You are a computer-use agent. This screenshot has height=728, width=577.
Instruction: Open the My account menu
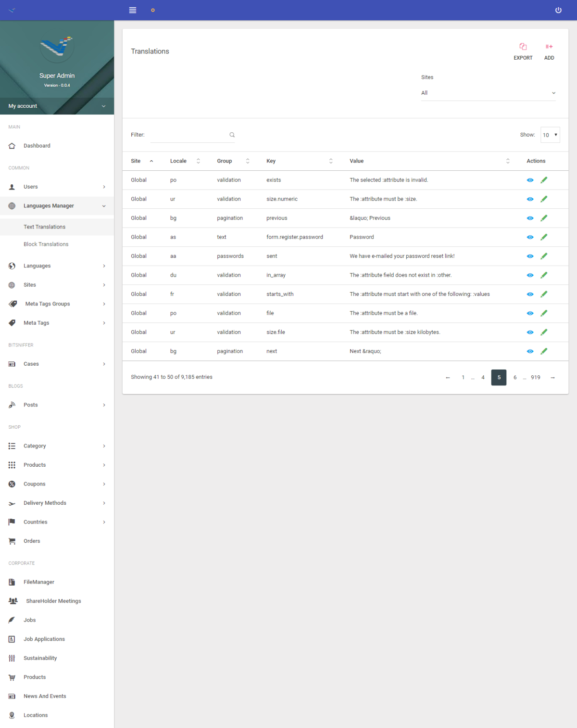[57, 106]
